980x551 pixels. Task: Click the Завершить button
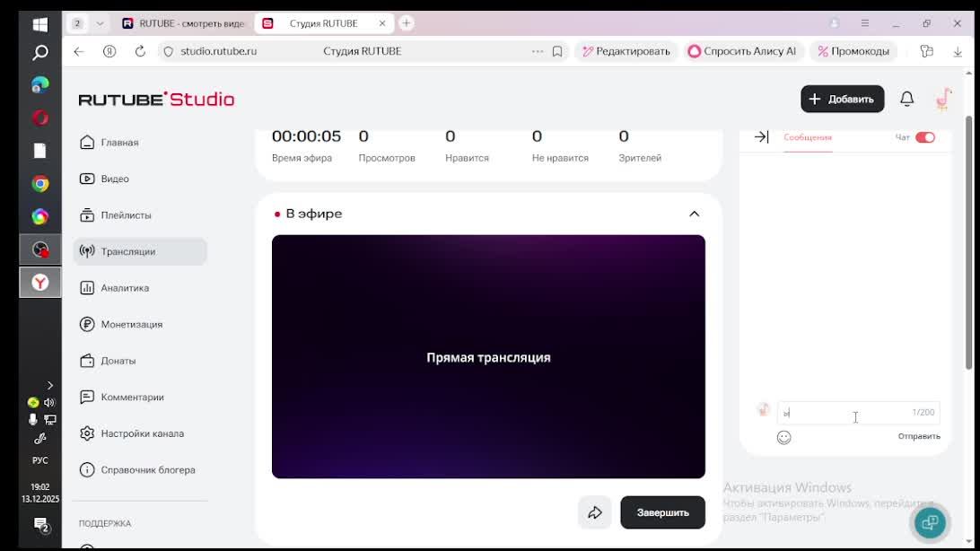click(x=662, y=512)
